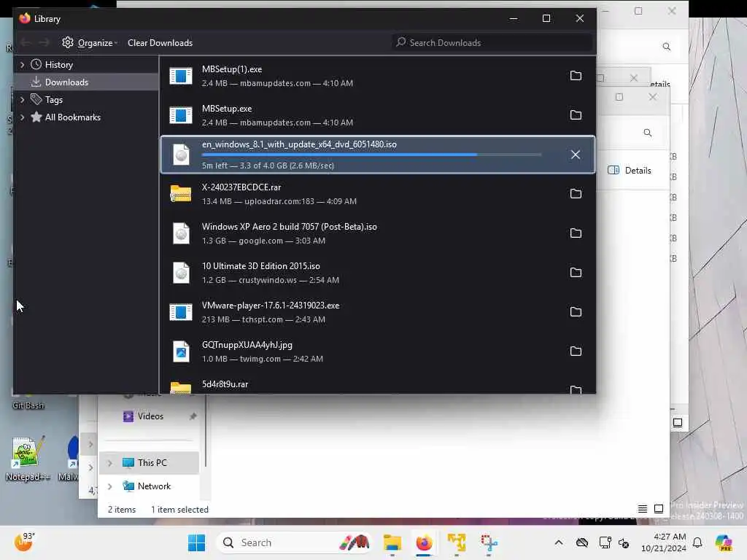Show GQTnuppXUAA4yhJ.jpg in folder
This screenshot has height=560, width=747.
[576, 351]
